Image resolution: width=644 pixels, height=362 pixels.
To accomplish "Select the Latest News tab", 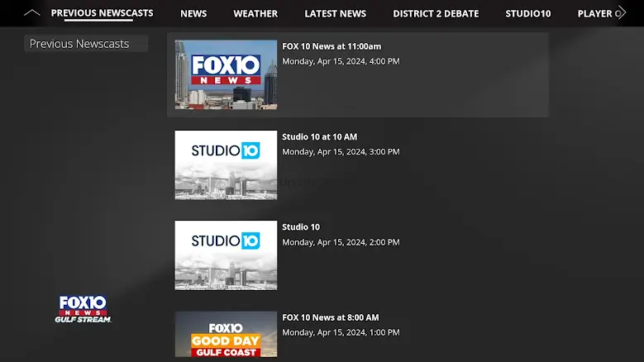I will (x=335, y=13).
